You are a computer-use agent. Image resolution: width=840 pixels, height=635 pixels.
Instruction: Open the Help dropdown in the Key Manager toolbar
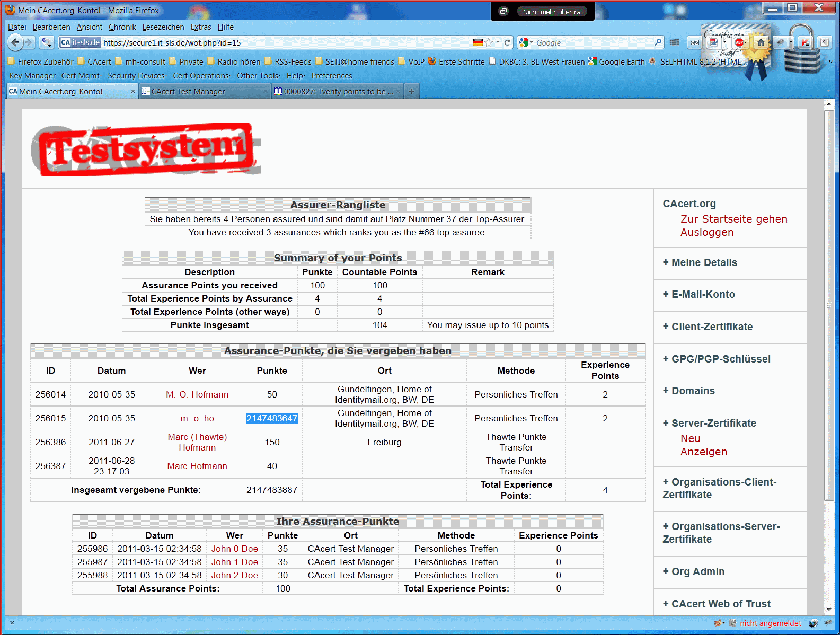296,76
